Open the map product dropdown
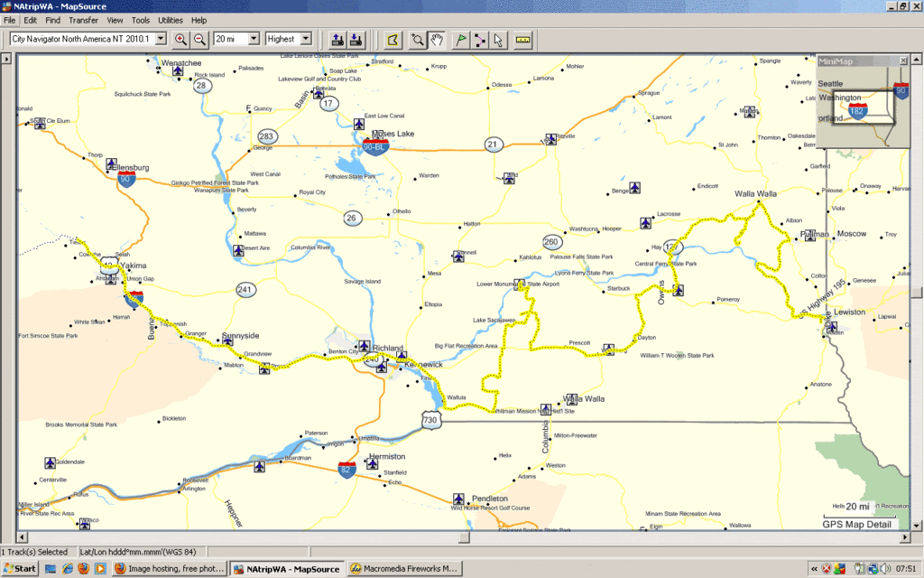 click(161, 39)
